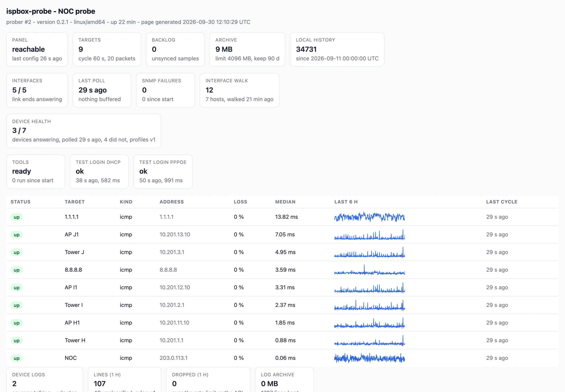
Task: Click the DROPPED (1 H) card
Action: pyautogui.click(x=208, y=380)
